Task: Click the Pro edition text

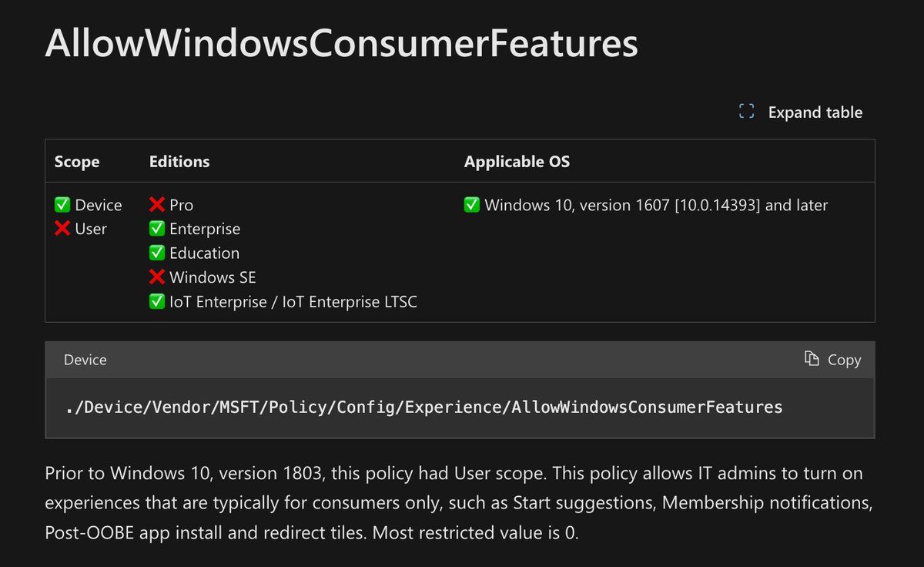Action: [x=182, y=205]
